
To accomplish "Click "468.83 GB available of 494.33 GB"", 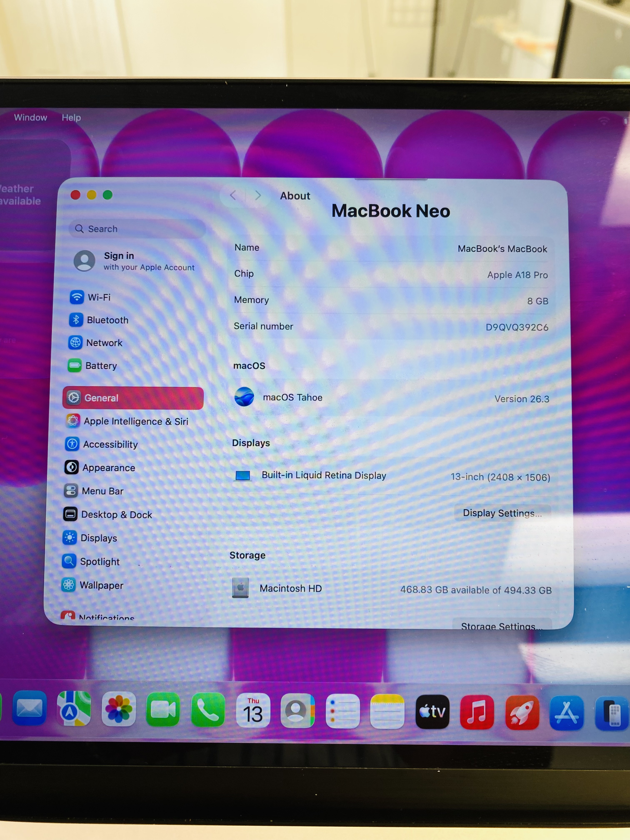I will [476, 590].
